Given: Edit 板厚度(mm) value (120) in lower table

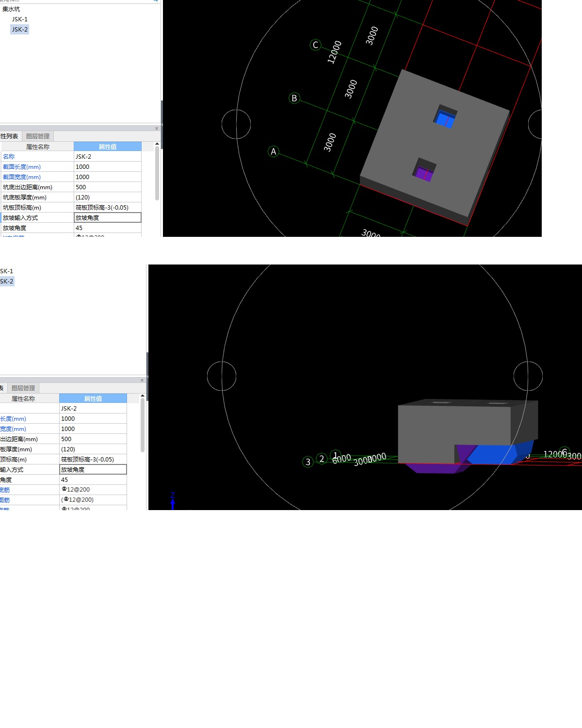Looking at the screenshot, I should 93,449.
